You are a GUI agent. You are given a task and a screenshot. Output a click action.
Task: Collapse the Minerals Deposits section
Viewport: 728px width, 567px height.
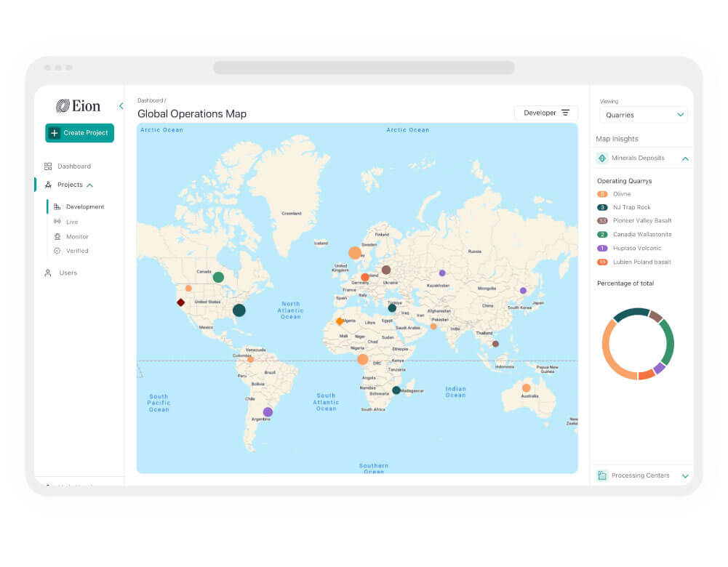685,158
